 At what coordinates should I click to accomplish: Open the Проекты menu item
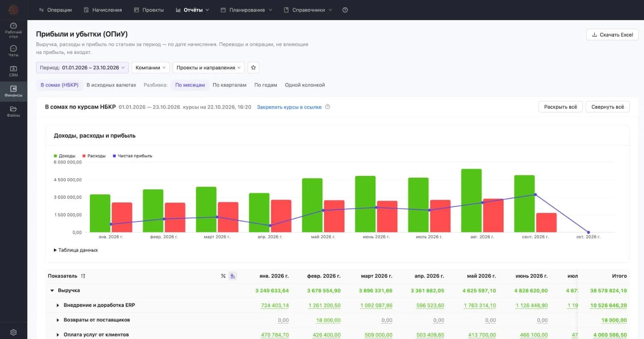149,10
